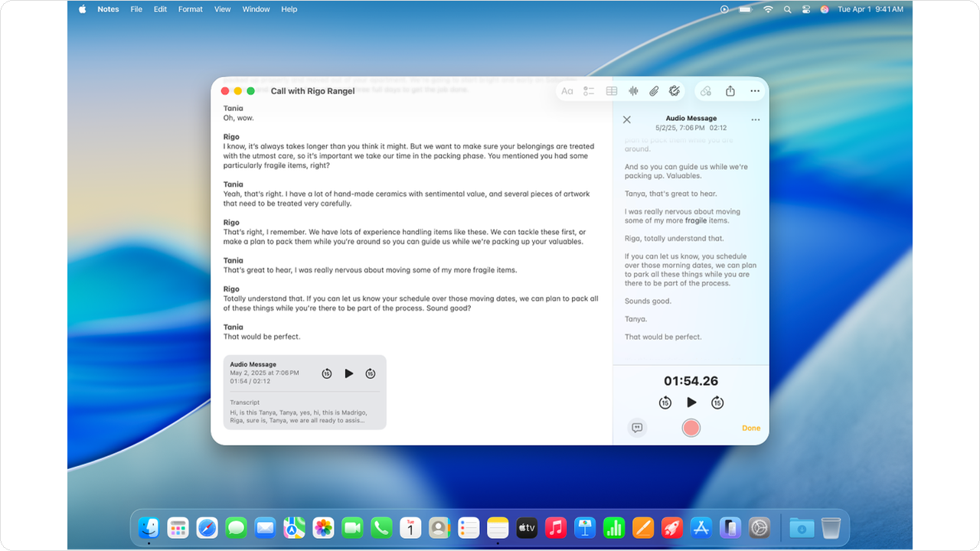The height and width of the screenshot is (551, 980).
Task: Open the Music app in the Dock
Action: pyautogui.click(x=556, y=527)
